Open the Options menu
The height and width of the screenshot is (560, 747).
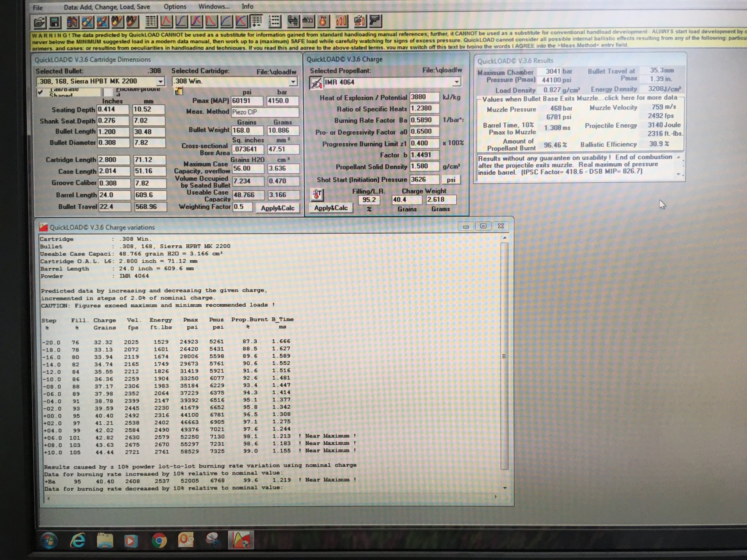175,7
